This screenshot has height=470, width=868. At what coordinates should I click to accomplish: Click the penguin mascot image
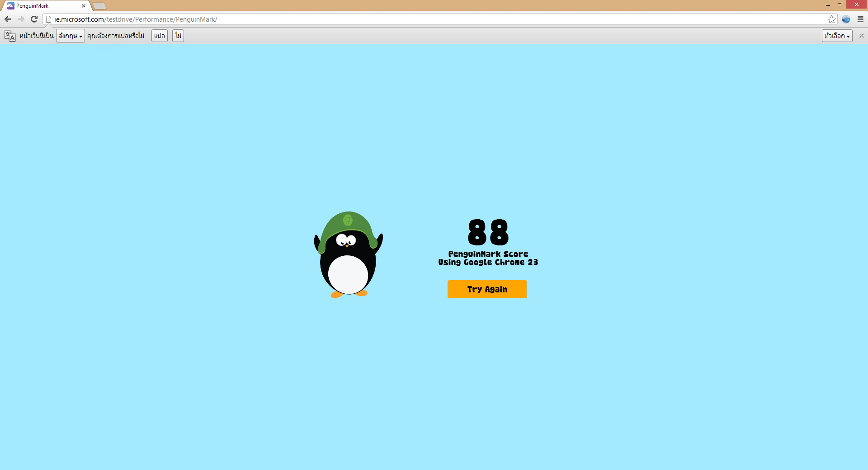click(348, 254)
